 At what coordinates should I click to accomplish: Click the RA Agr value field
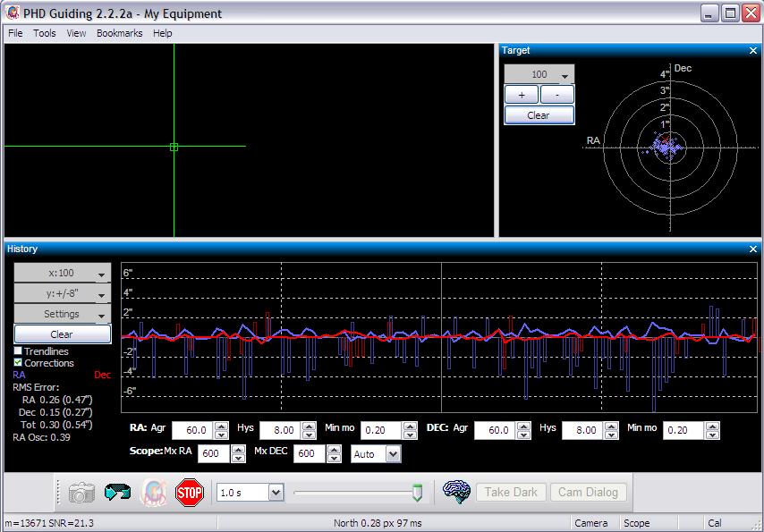pyautogui.click(x=193, y=430)
